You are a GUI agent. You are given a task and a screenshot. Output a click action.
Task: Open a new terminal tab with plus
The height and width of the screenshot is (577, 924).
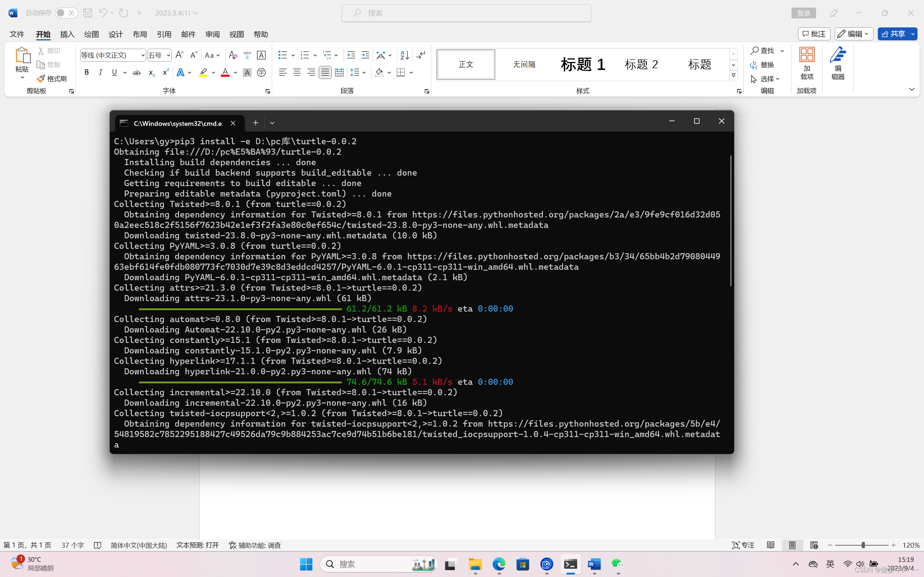256,123
